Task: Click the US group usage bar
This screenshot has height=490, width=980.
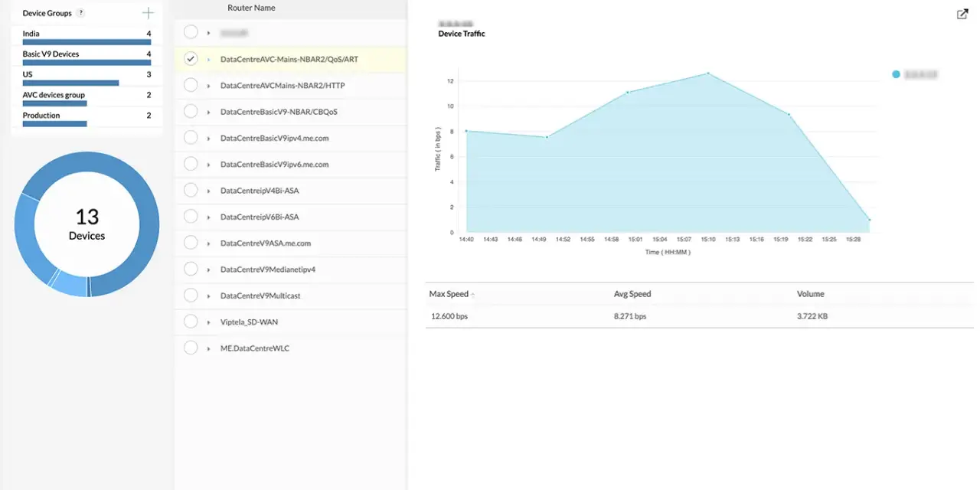Action: 71,83
